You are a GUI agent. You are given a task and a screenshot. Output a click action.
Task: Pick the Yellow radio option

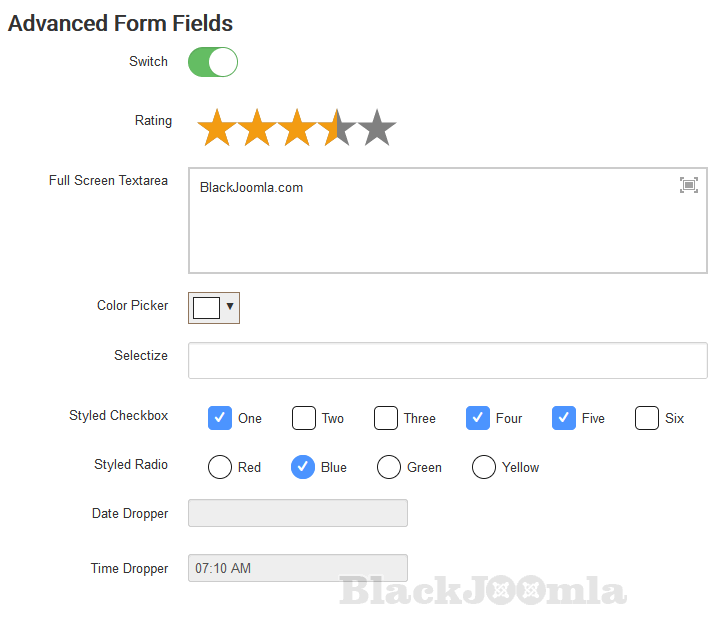click(484, 467)
